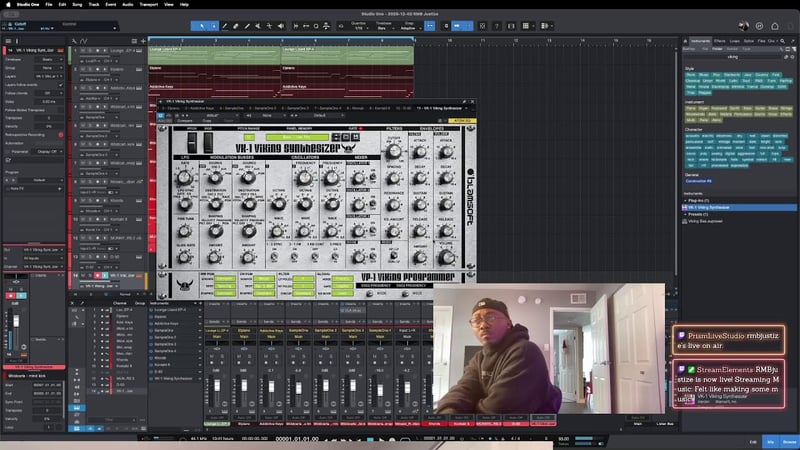Select the Arrow tool in the toolbar

pyautogui.click(x=203, y=26)
